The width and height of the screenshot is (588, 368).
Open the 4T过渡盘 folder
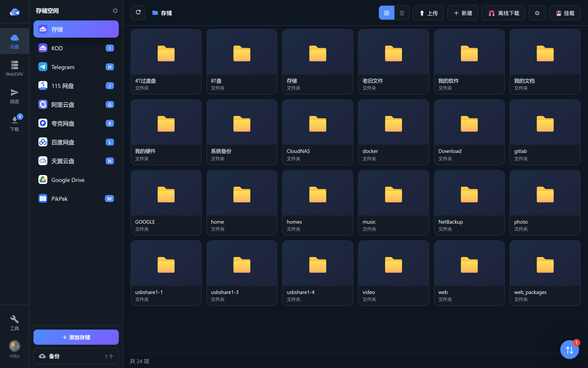point(166,62)
